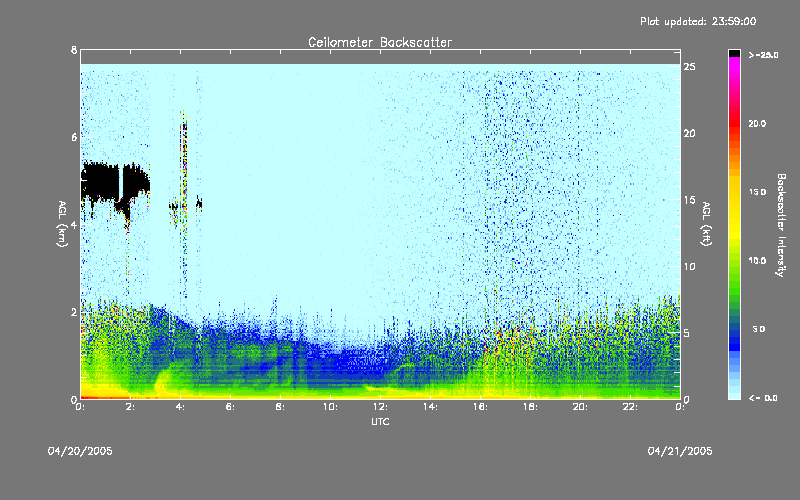Click the "5" tick on the kft axis
Screen dimensions: 800x500
[687, 333]
